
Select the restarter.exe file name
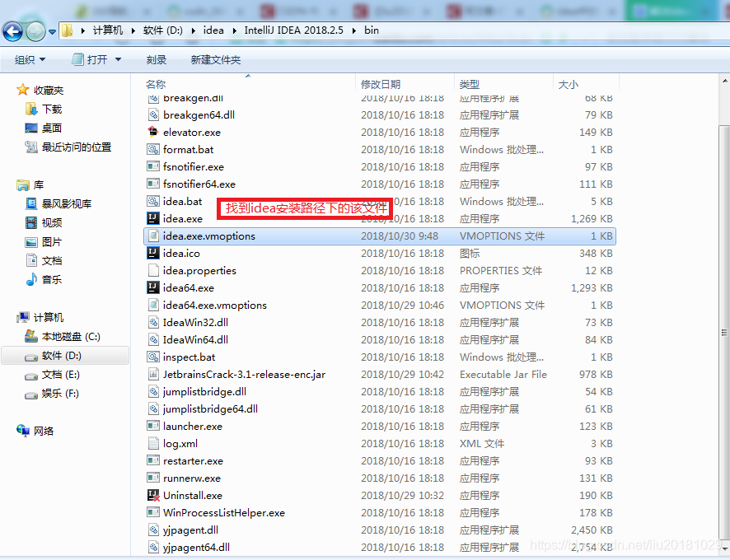pos(193,461)
